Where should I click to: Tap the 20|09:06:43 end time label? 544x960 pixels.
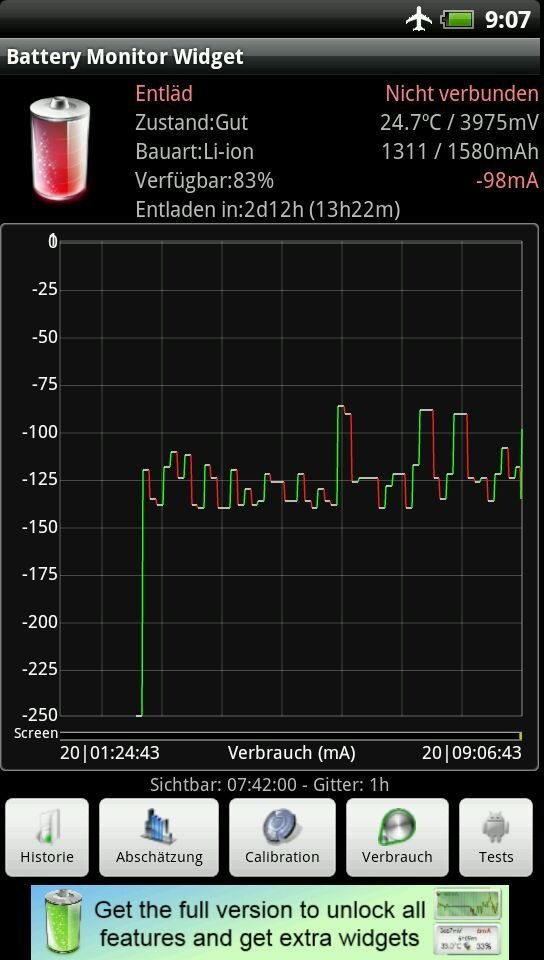[471, 752]
